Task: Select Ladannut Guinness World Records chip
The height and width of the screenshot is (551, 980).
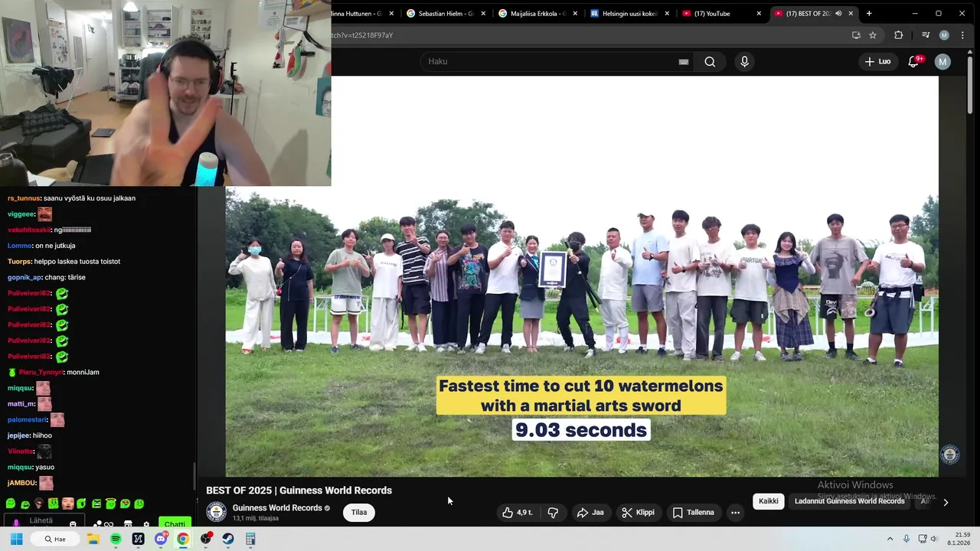Action: coord(849,501)
